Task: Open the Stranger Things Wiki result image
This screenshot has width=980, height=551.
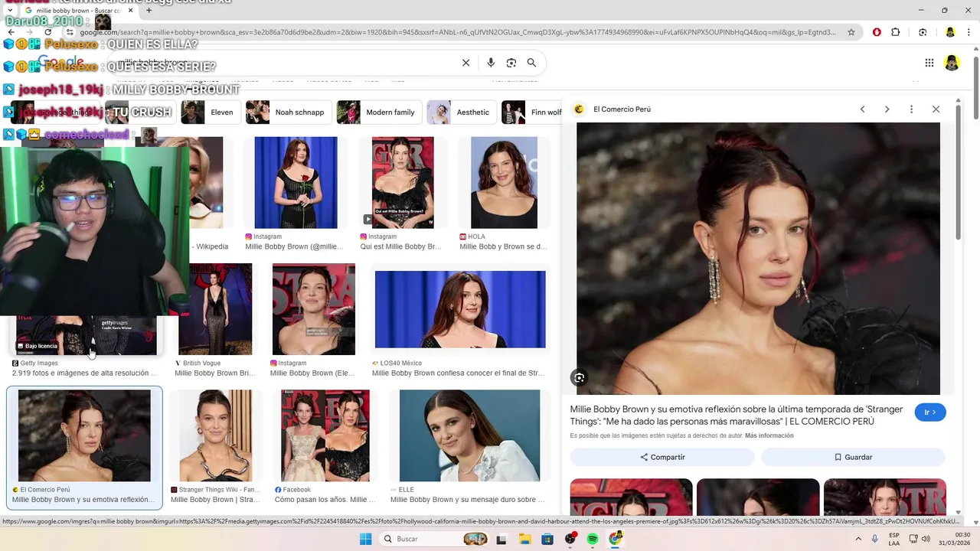Action: [215, 435]
